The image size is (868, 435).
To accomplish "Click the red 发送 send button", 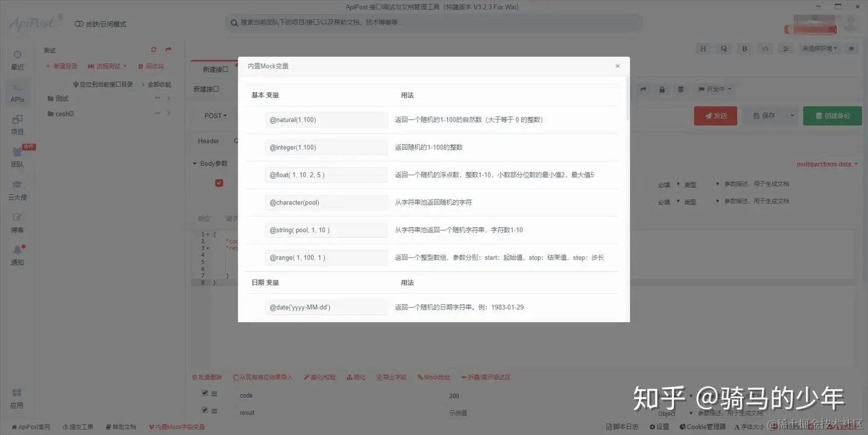I will [x=715, y=116].
